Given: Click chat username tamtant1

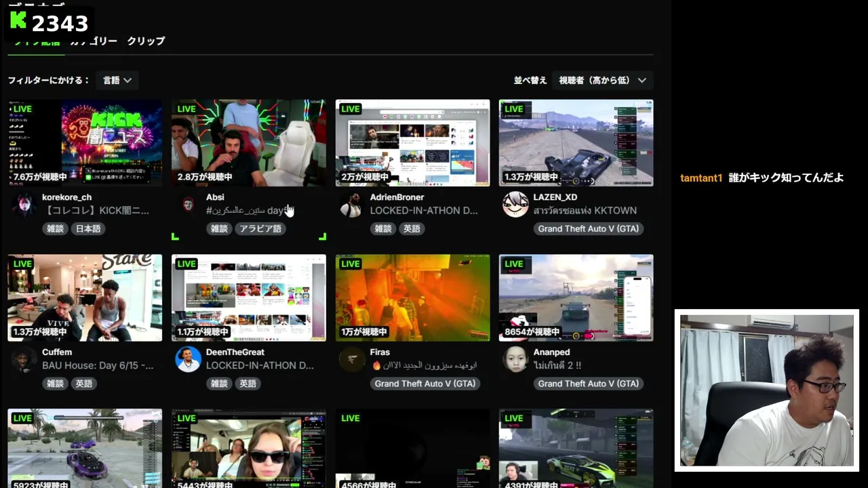Looking at the screenshot, I should pyautogui.click(x=701, y=178).
